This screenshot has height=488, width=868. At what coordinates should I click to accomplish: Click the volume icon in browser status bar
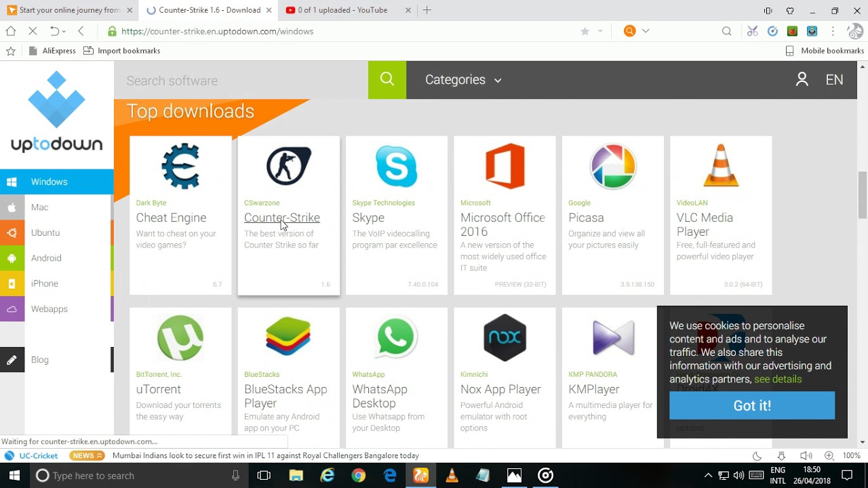pyautogui.click(x=806, y=456)
